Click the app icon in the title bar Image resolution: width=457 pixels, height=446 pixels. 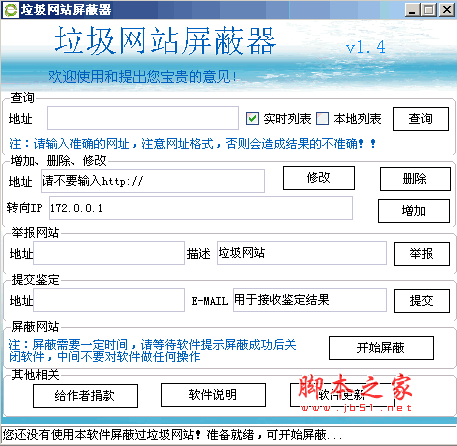point(10,10)
